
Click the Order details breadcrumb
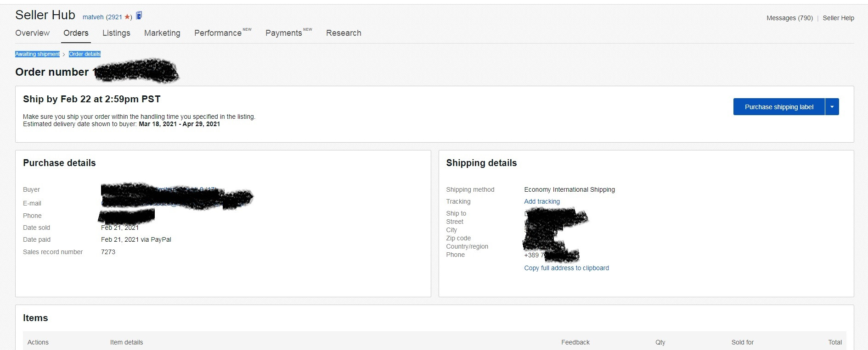click(85, 54)
